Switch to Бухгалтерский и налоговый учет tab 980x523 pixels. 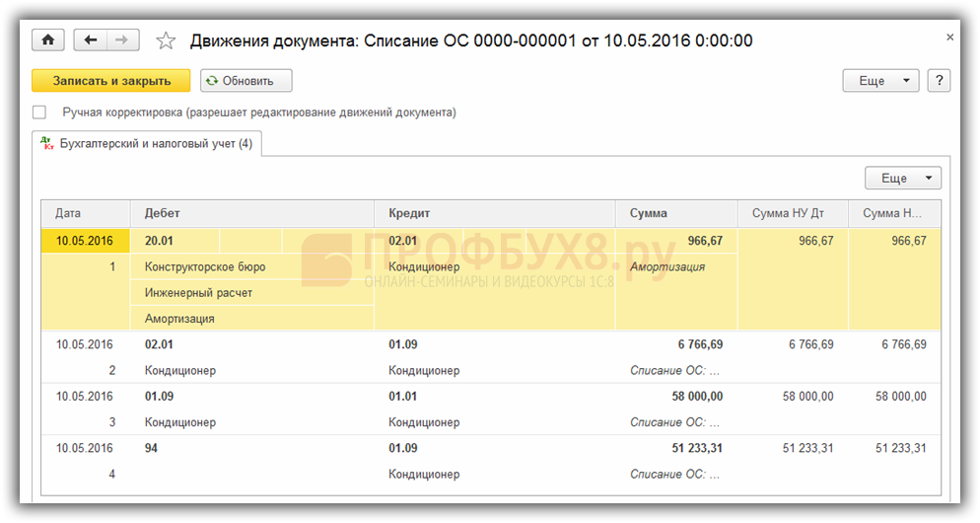click(146, 144)
